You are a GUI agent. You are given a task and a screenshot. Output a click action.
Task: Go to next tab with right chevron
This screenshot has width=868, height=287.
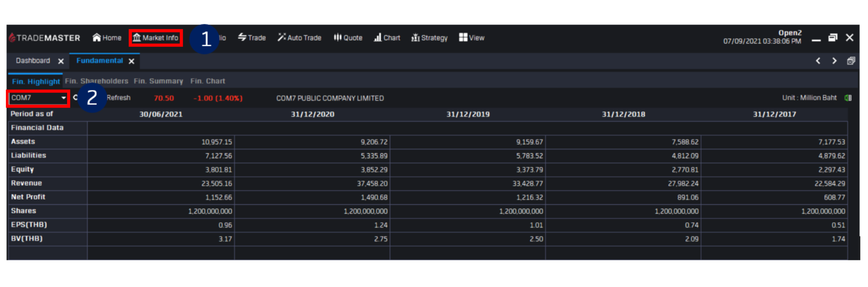(835, 61)
